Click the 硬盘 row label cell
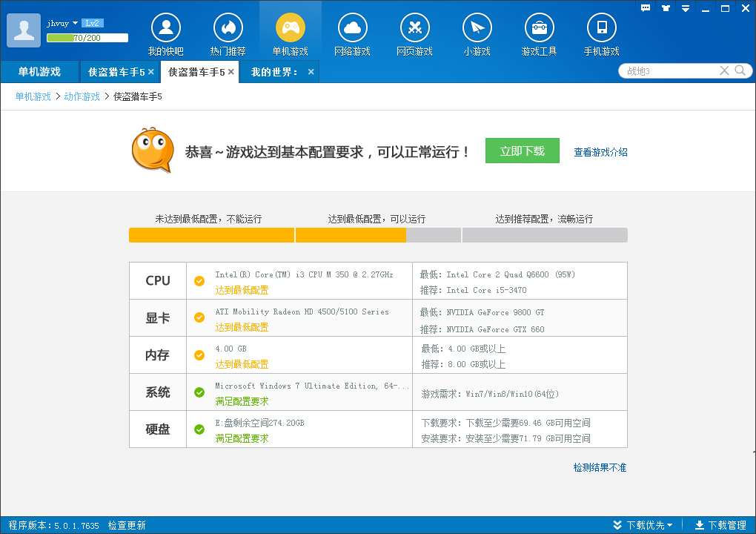The image size is (756, 534). (x=158, y=429)
